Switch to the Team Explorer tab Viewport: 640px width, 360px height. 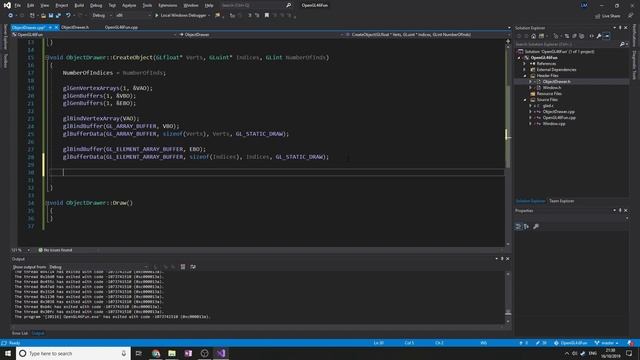point(562,201)
